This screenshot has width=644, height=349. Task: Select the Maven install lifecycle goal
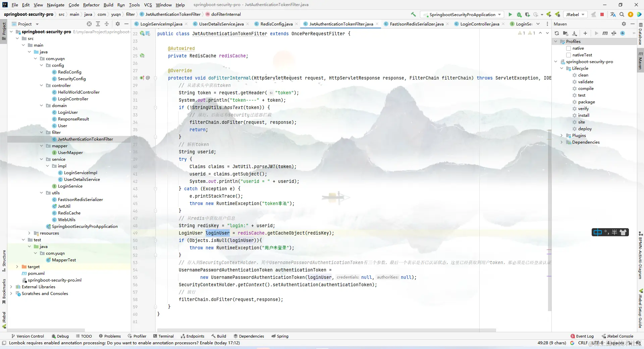pyautogui.click(x=584, y=115)
